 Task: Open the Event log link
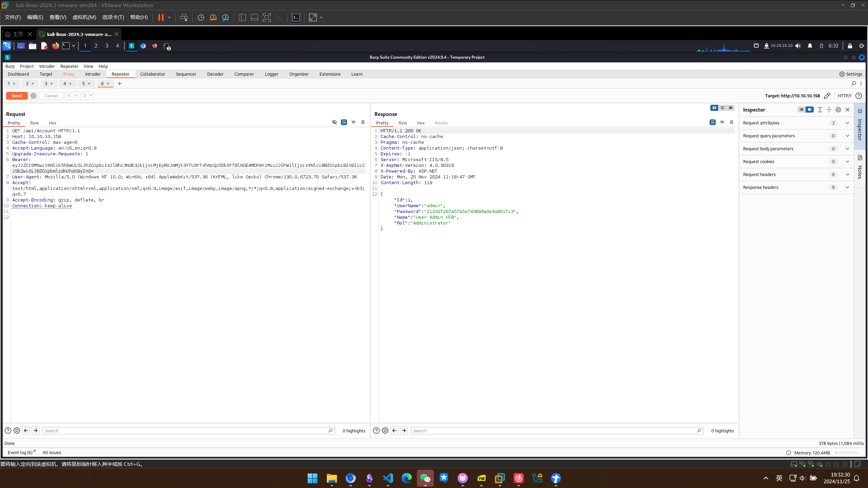20,452
